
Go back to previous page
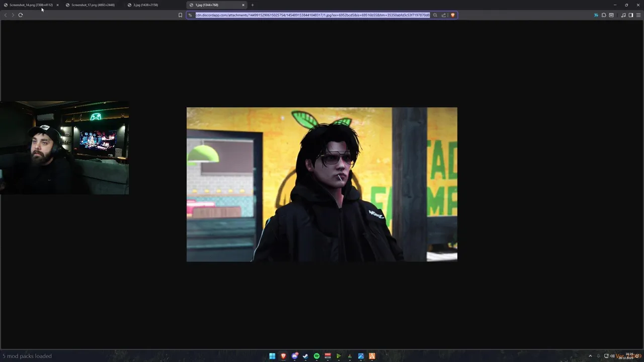point(6,15)
